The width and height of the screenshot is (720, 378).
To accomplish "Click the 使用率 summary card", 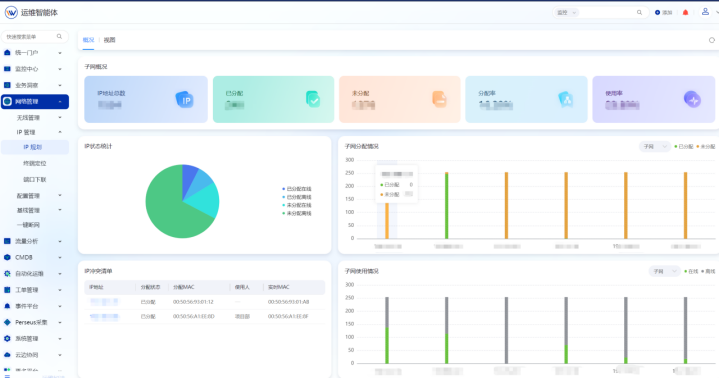I will 653,99.
